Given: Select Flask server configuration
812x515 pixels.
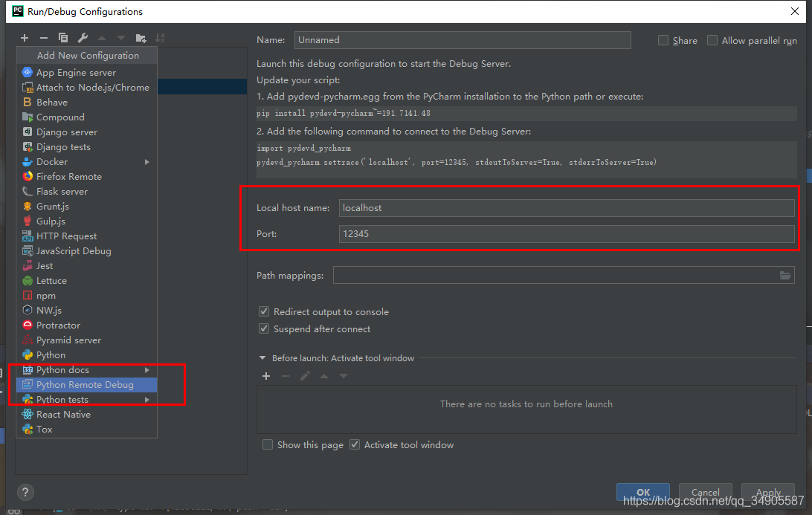Looking at the screenshot, I should (x=86, y=192).
